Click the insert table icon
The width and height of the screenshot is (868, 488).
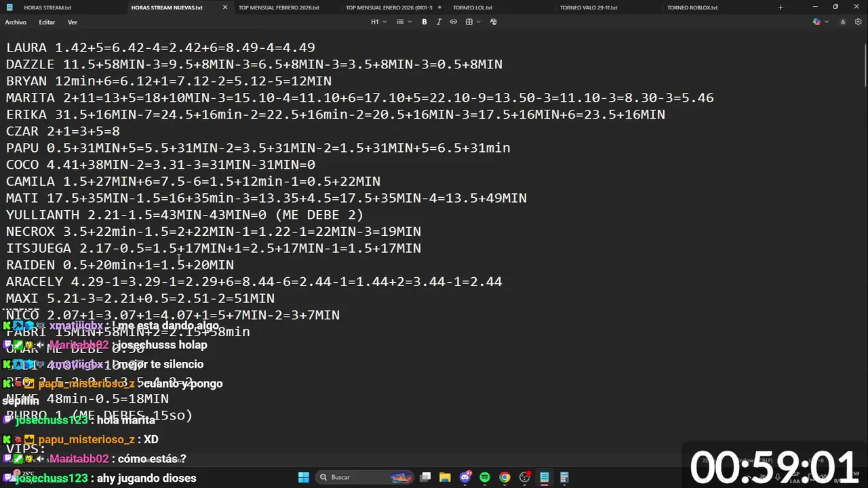(x=469, y=22)
